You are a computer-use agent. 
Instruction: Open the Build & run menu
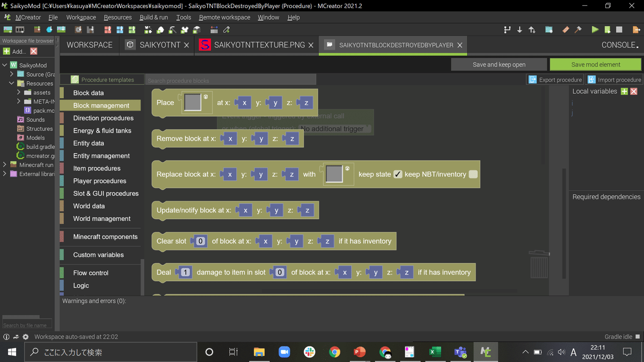[153, 17]
